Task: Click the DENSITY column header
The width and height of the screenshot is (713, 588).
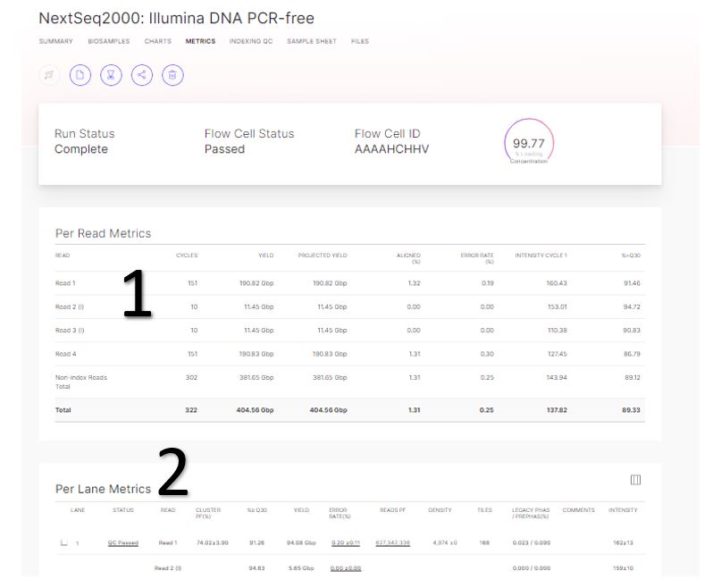Action: tap(440, 509)
